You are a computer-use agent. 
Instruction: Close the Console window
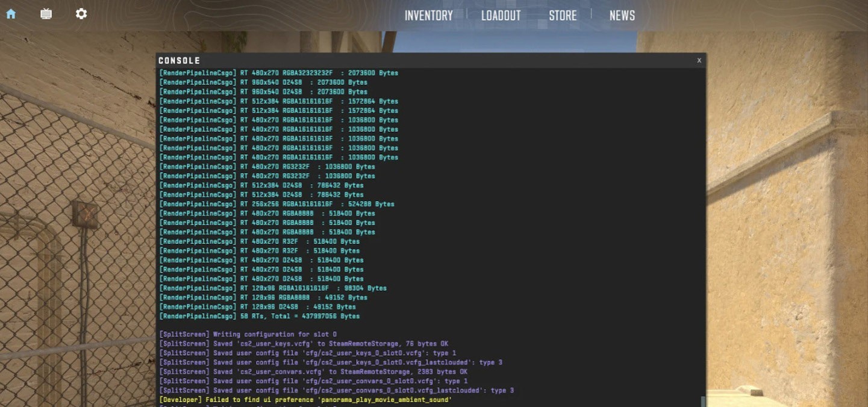pyautogui.click(x=699, y=60)
